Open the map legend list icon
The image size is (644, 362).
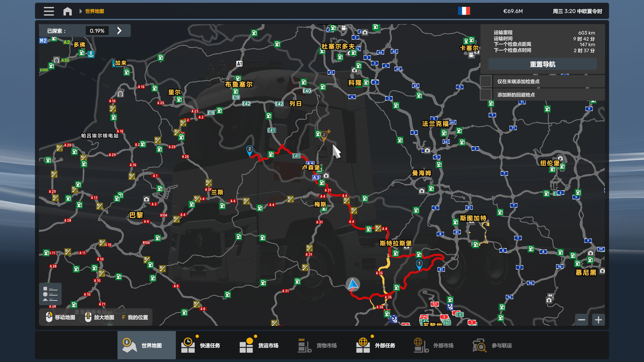(x=50, y=294)
